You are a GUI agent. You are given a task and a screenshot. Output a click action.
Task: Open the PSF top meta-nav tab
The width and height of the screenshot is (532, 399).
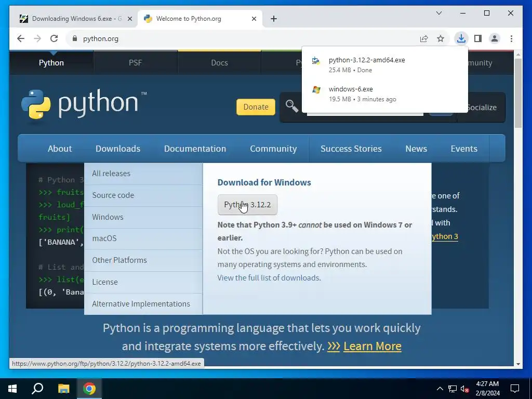point(135,63)
